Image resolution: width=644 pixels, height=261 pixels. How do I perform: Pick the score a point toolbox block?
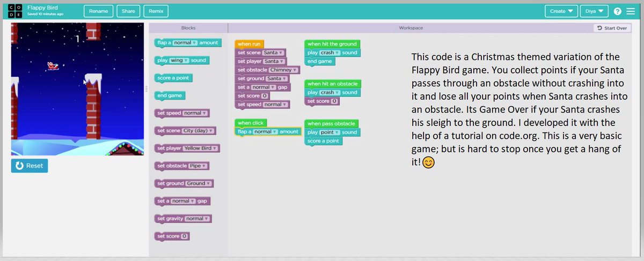tap(172, 78)
